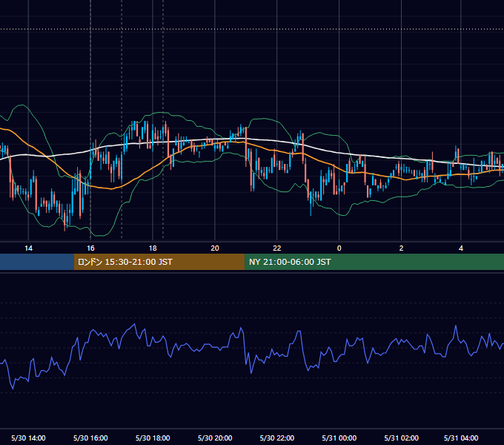Click the 2 hour label on price chart axis
504x445 pixels.
coord(401,248)
